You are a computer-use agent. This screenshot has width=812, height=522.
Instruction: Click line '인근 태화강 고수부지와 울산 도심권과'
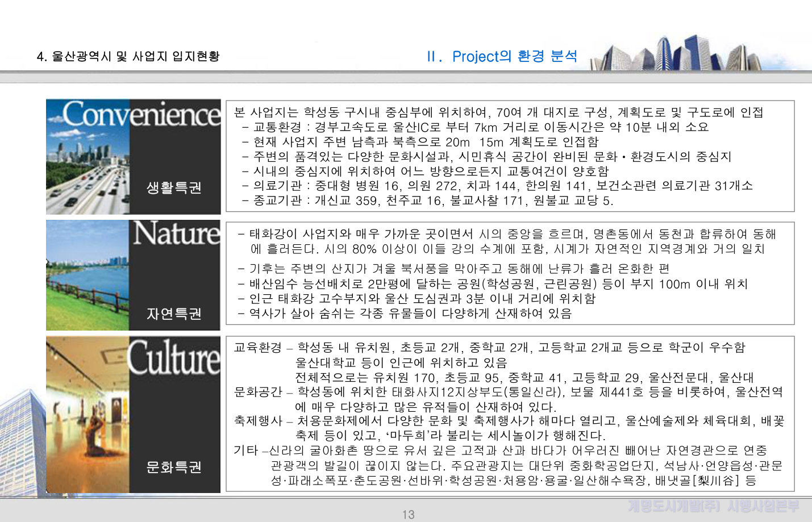pyautogui.click(x=417, y=298)
